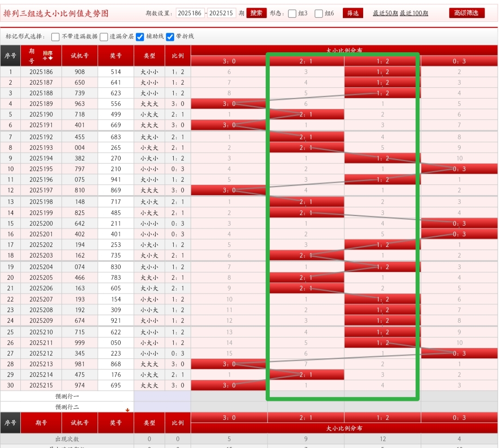Toggle the 遗漏分层 checkbox

pyautogui.click(x=104, y=37)
